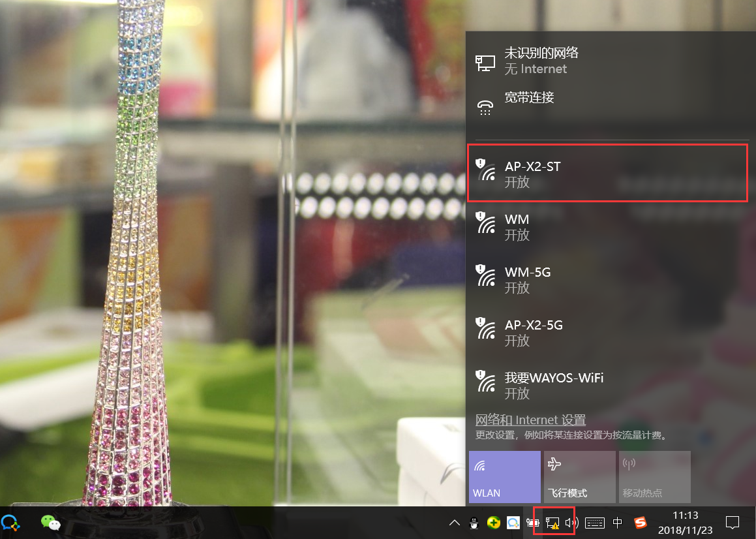Screen dimensions: 756x539
Task: Open the volume speaker tray icon
Action: [571, 523]
